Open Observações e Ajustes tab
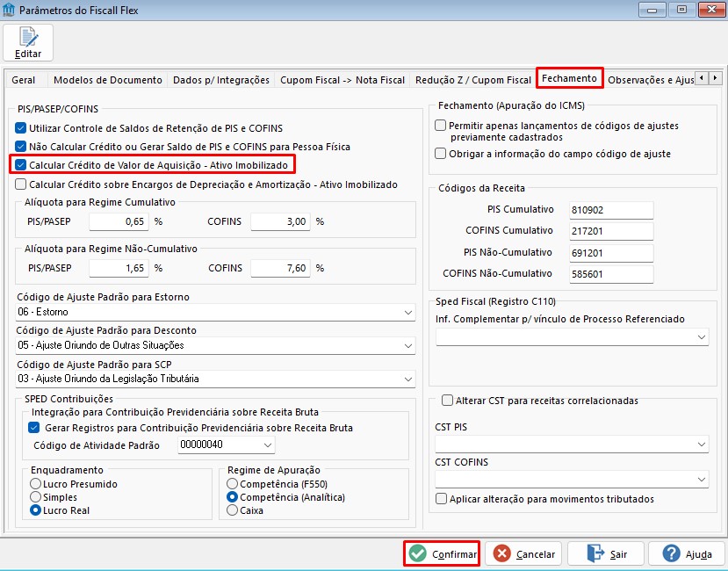Viewport: 728px width, 571px height. coord(651,80)
